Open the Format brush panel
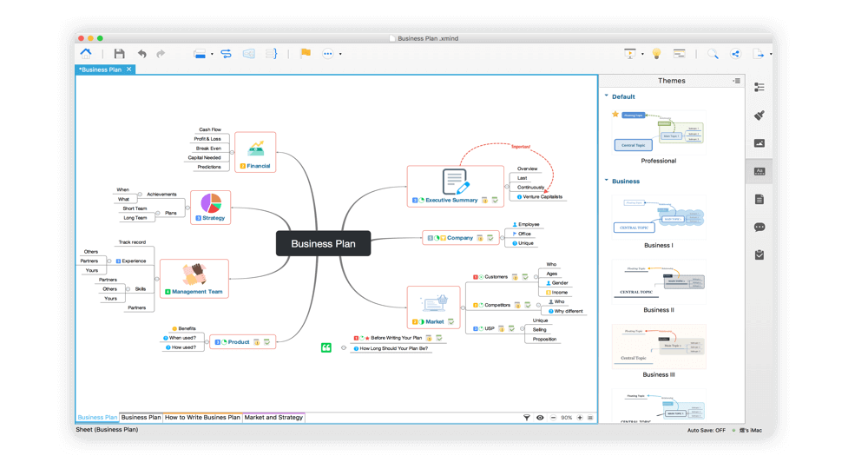Screen dimensions: 868x469 click(x=759, y=115)
